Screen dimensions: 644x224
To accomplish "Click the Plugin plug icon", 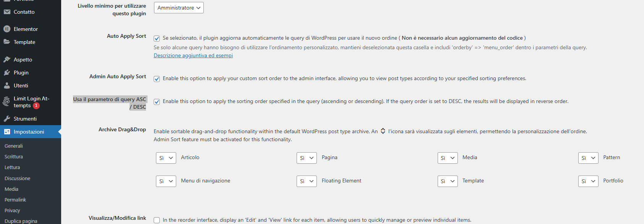I will point(7,73).
